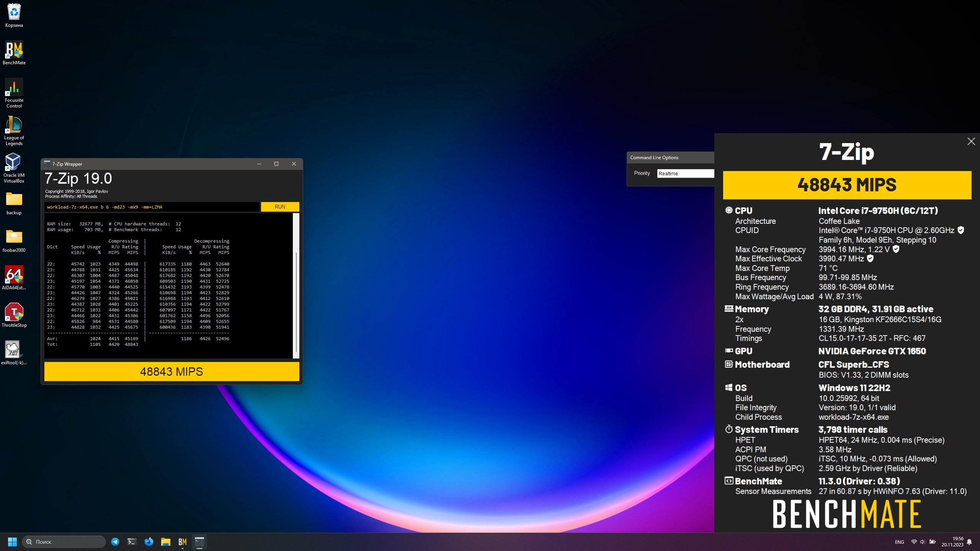Click the Max Core Frequency verified shield
The height and width of the screenshot is (551, 980).
pyautogui.click(x=896, y=249)
